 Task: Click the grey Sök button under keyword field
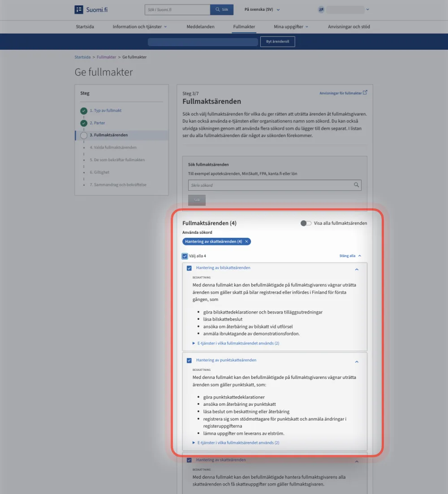[197, 200]
